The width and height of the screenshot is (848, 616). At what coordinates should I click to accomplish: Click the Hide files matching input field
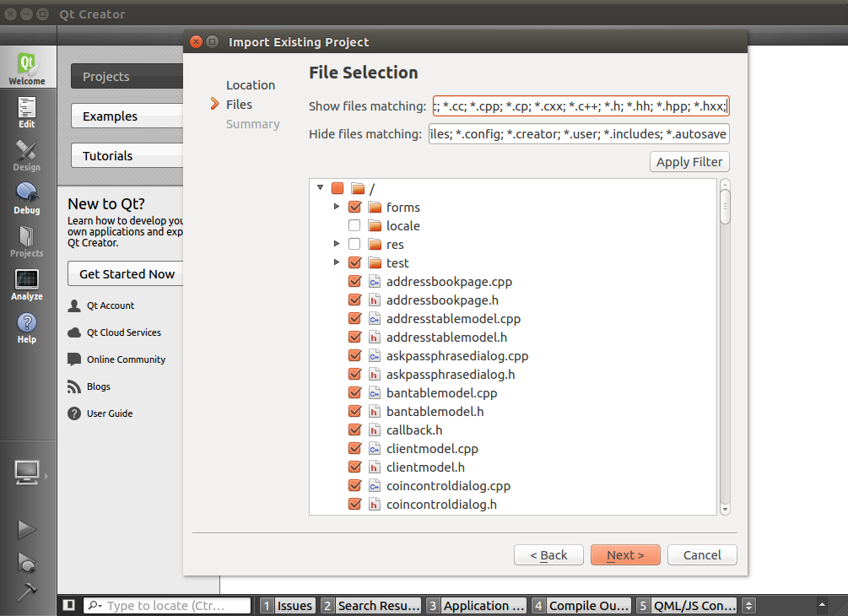pyautogui.click(x=579, y=134)
